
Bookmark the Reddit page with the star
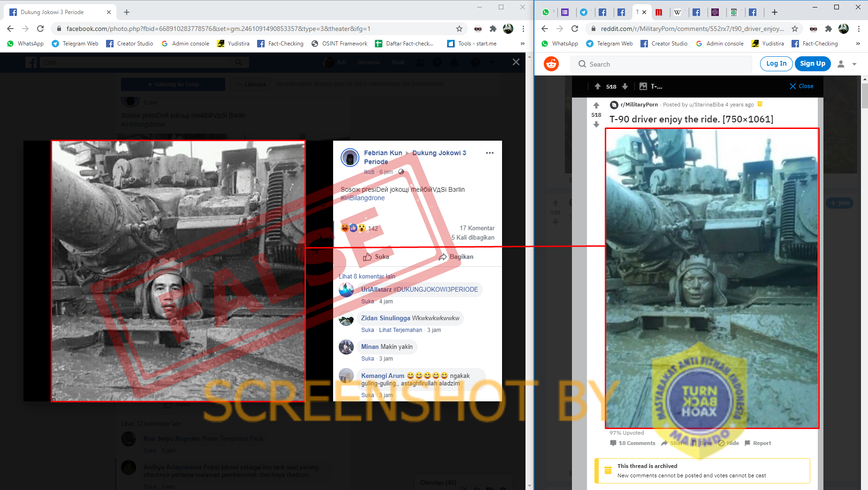pyautogui.click(x=795, y=29)
